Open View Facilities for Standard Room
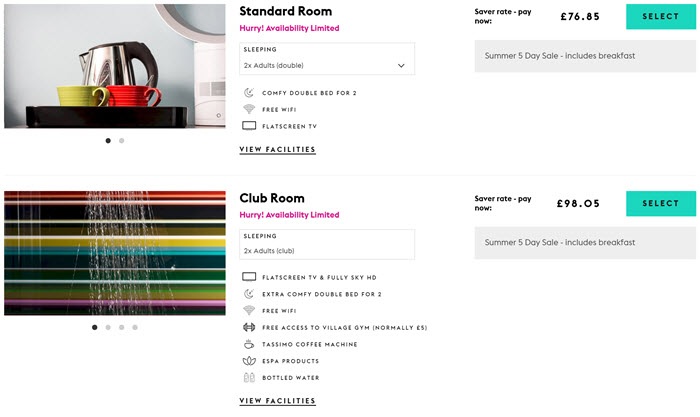This screenshot has height=417, width=700. (277, 150)
